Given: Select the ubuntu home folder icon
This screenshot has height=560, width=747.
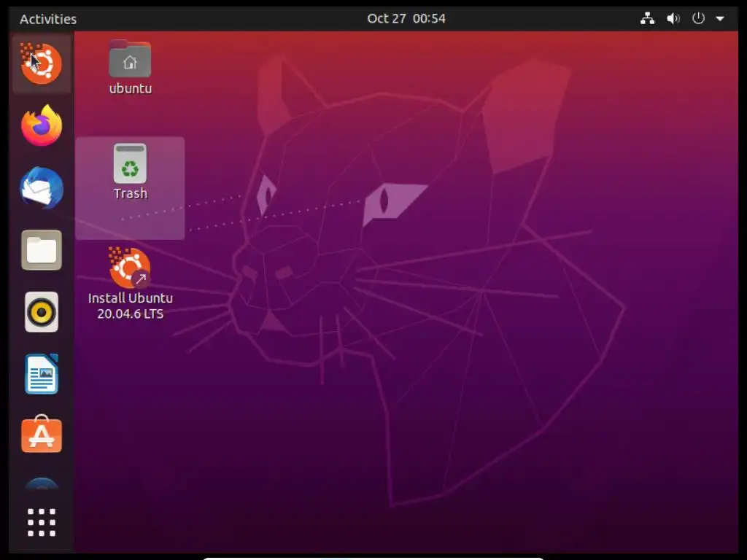Looking at the screenshot, I should point(130,59).
